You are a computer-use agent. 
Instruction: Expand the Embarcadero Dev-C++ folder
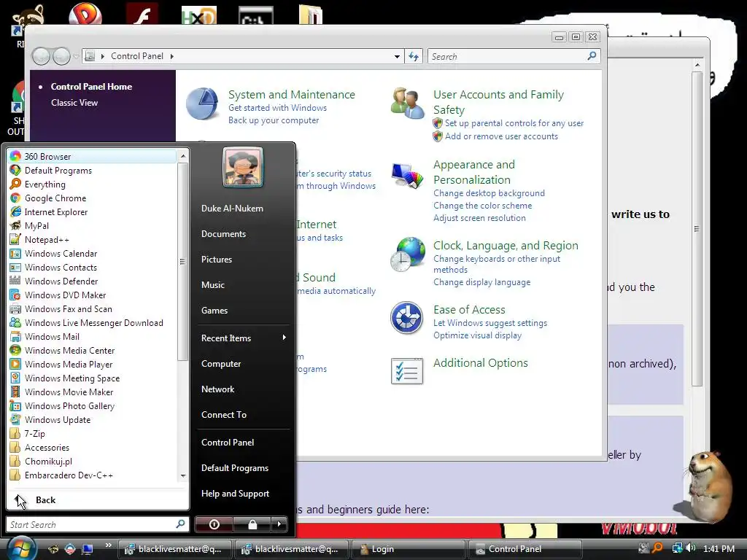91,474
